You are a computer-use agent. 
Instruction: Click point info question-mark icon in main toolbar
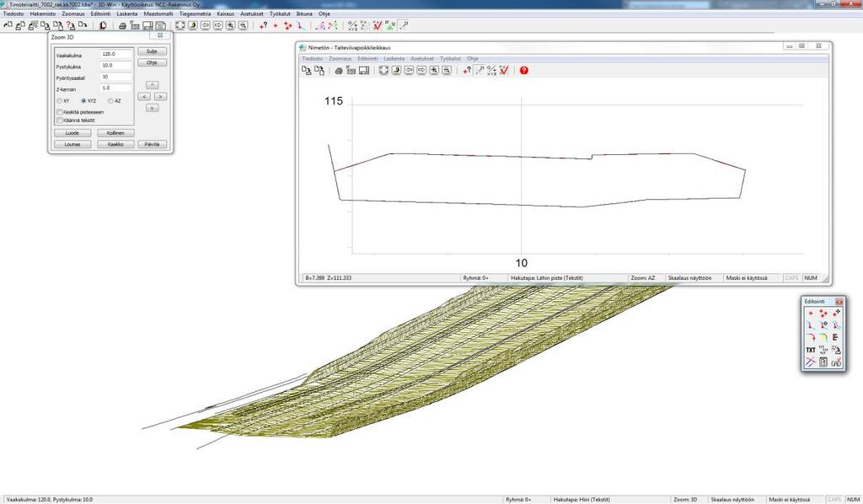(264, 25)
